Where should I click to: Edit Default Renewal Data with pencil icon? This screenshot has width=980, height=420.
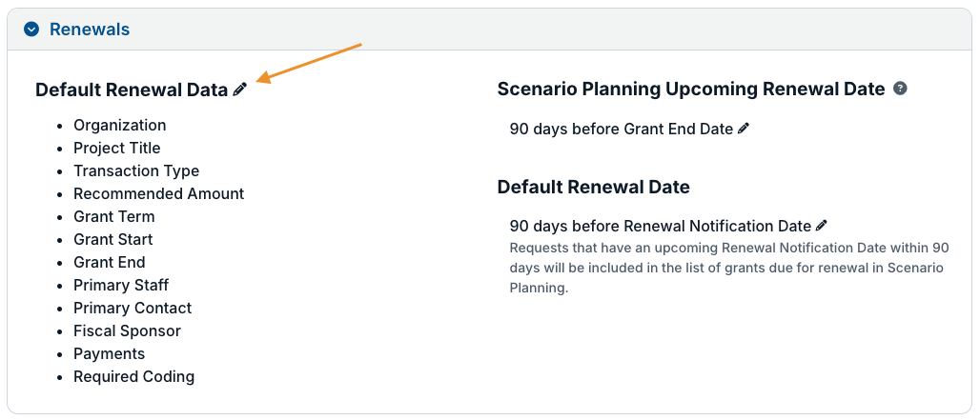pyautogui.click(x=240, y=90)
